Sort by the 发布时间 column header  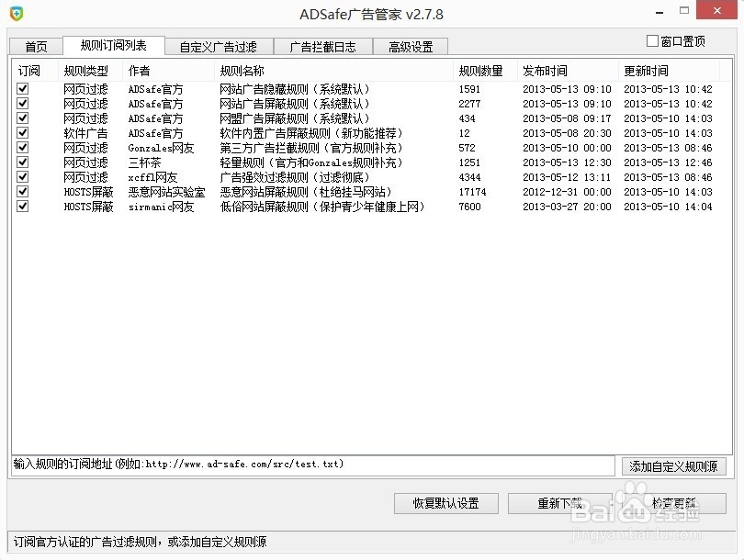568,71
